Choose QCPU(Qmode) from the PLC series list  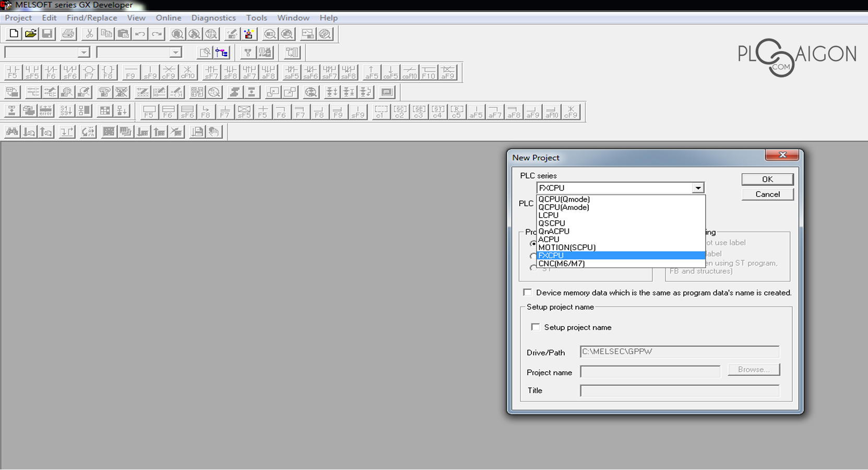[621, 199]
